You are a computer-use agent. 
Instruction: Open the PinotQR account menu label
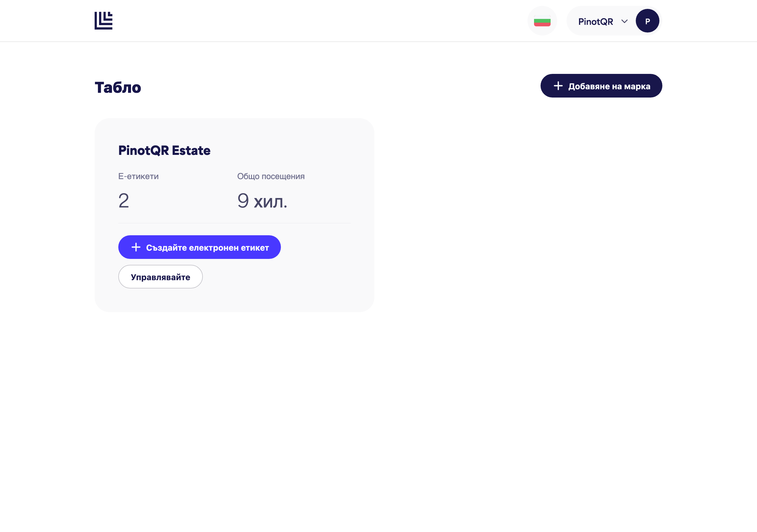(x=596, y=21)
